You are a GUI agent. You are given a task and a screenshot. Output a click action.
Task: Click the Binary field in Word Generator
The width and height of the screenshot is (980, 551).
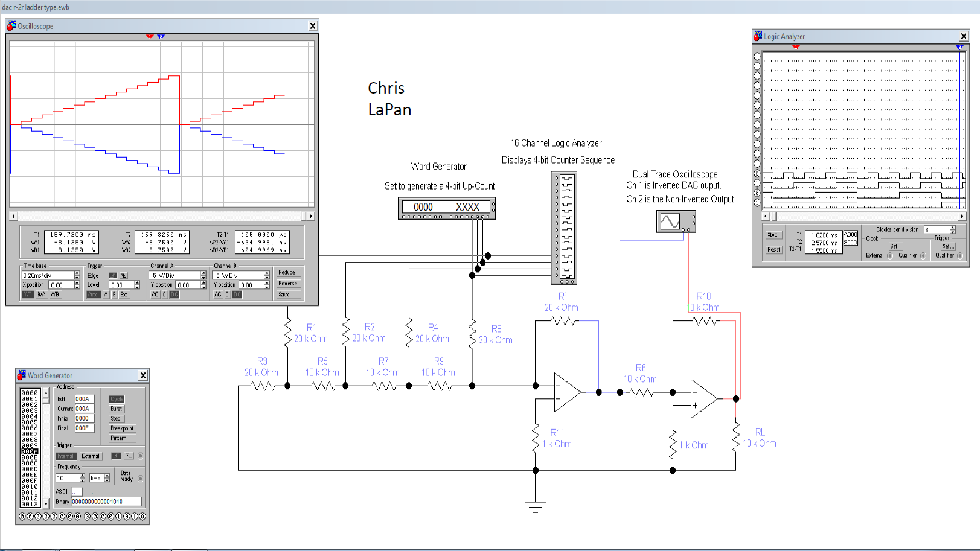coord(106,502)
